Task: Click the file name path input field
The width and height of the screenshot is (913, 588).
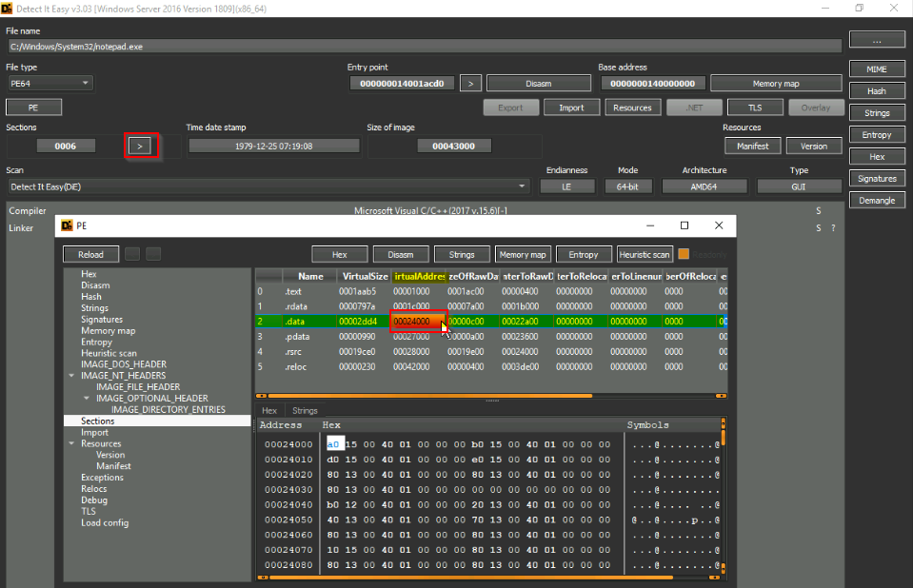Action: (425, 47)
